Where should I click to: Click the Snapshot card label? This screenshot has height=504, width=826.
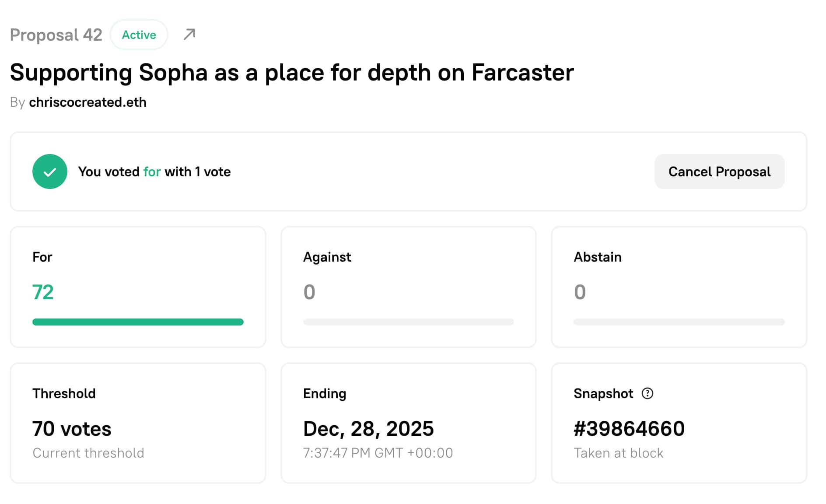tap(603, 393)
